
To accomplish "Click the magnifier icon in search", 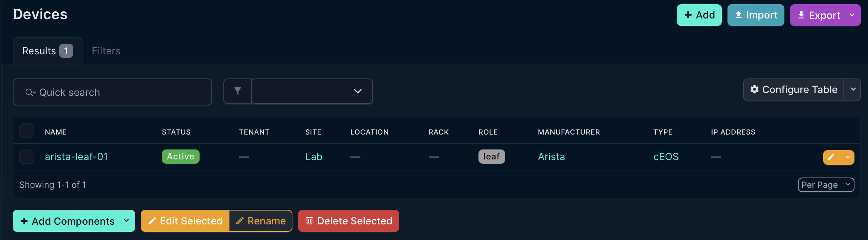I will click(x=30, y=92).
